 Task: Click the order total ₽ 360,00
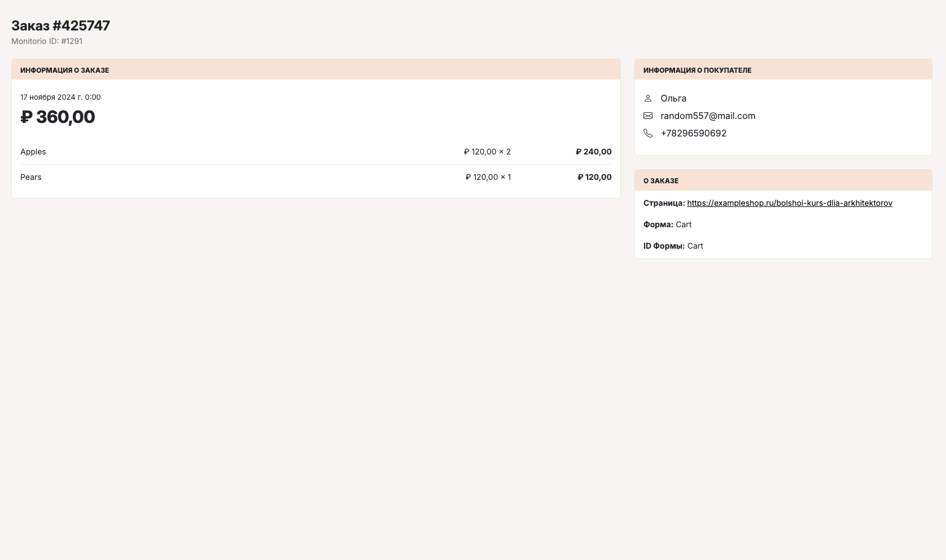tap(58, 117)
